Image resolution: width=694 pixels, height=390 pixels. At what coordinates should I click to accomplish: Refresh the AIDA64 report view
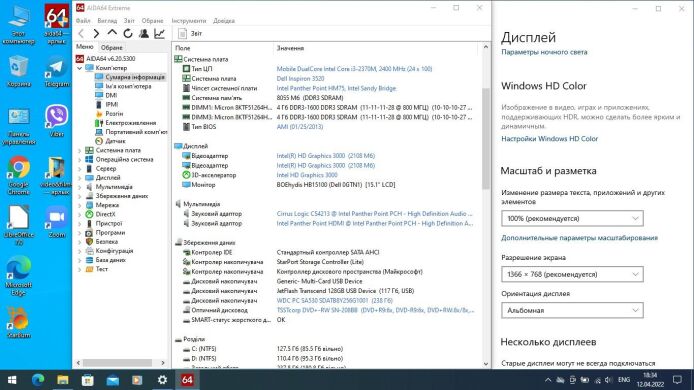128,33
